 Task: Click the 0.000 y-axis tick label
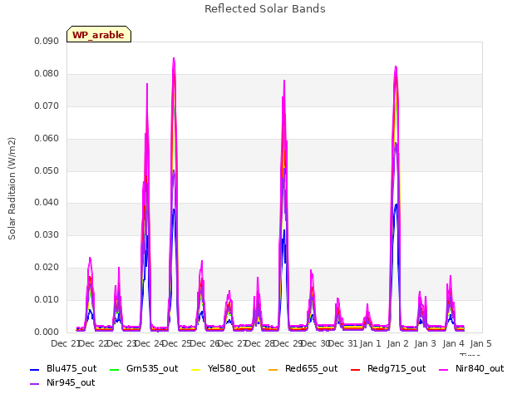tap(47, 332)
